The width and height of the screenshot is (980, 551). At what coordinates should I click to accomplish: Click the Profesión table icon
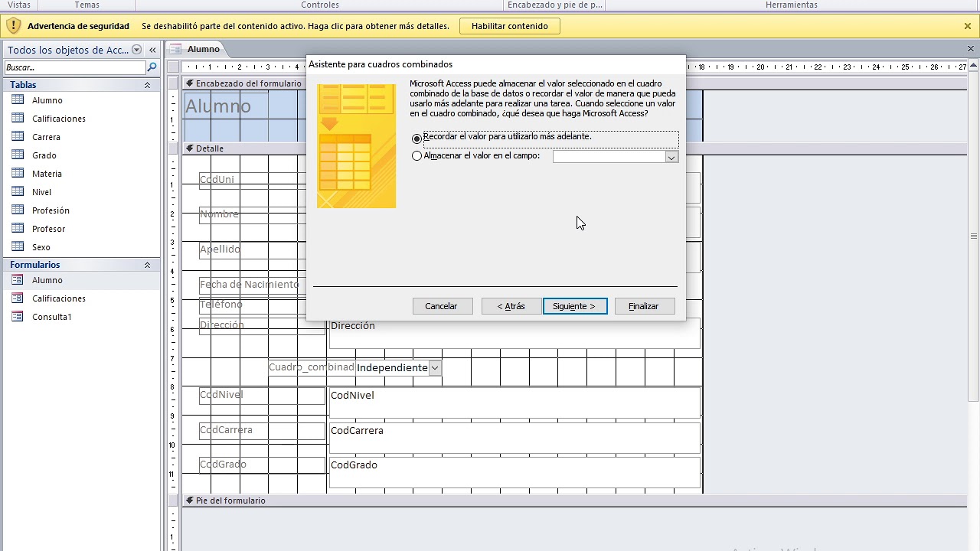18,210
